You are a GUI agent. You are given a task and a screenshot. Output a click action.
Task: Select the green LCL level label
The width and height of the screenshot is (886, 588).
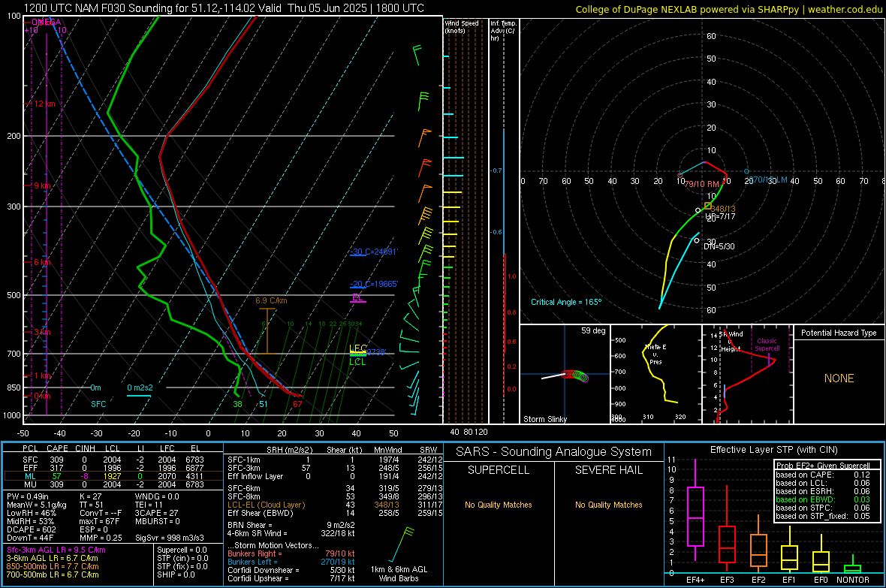point(357,362)
